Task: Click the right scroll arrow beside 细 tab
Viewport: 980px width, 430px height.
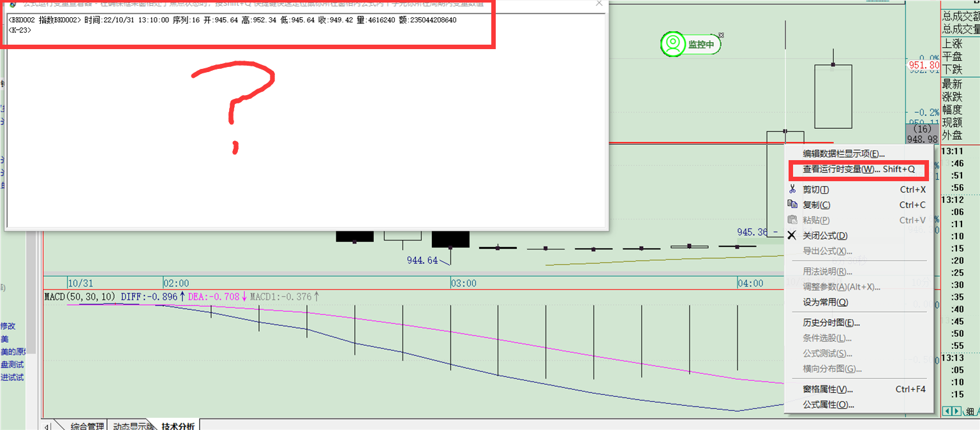Action: 956,411
